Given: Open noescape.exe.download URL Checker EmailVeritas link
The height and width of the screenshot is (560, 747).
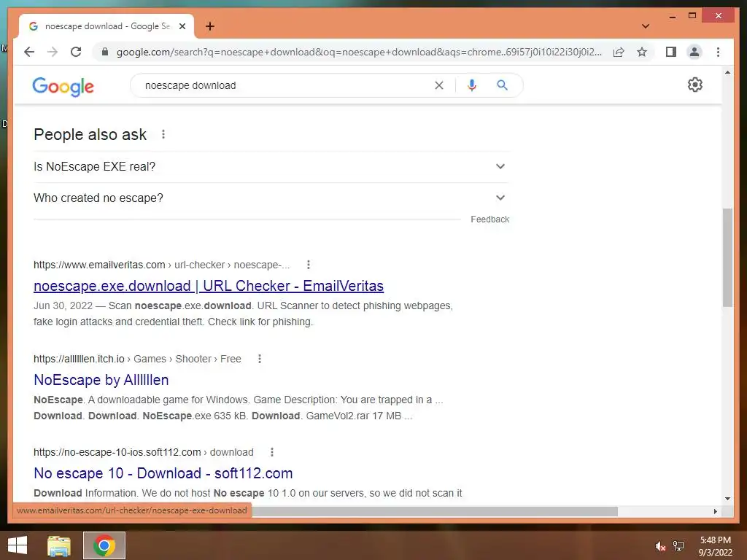Looking at the screenshot, I should click(208, 286).
